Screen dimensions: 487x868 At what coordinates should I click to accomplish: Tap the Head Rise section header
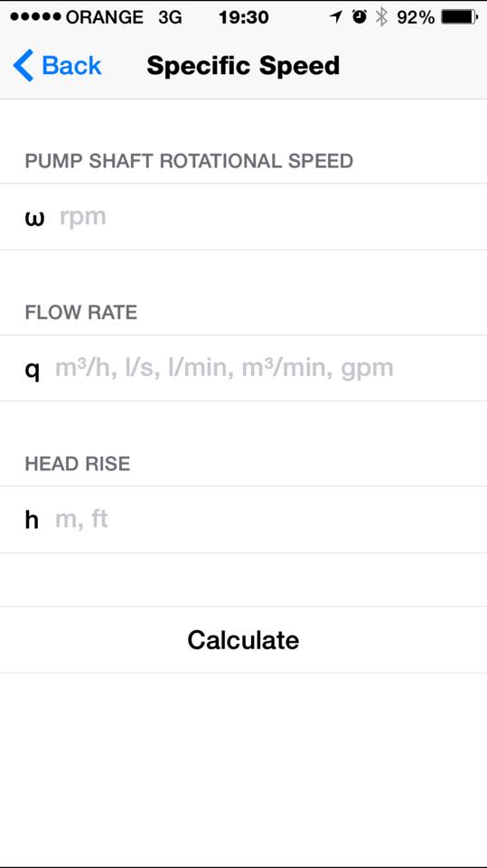tap(78, 464)
